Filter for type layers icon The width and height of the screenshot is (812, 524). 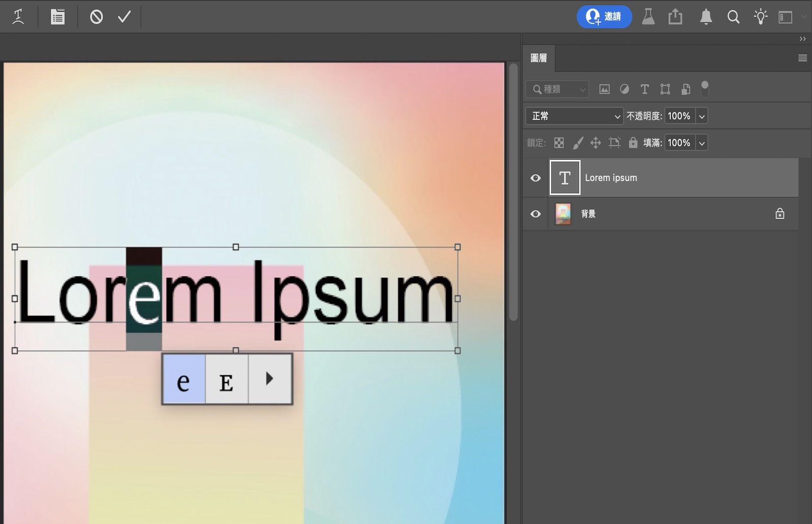pos(645,89)
